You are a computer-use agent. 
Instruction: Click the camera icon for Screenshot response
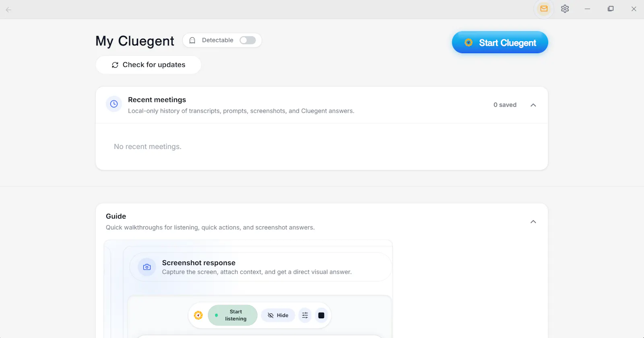pyautogui.click(x=147, y=267)
